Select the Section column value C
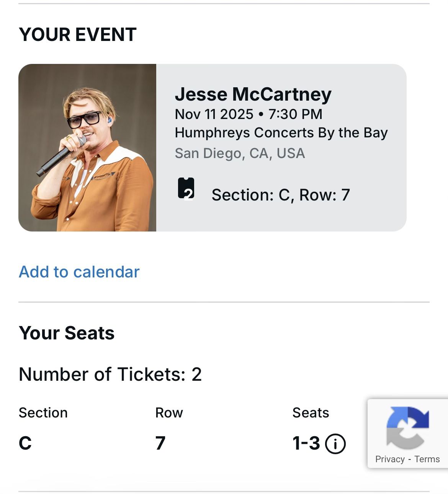Viewport: 448px width, 494px height. pos(25,443)
